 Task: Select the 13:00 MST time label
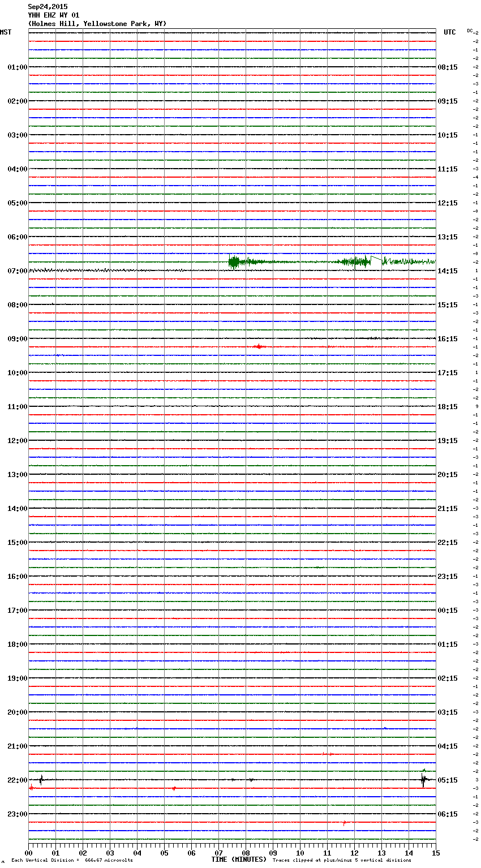click(18, 475)
